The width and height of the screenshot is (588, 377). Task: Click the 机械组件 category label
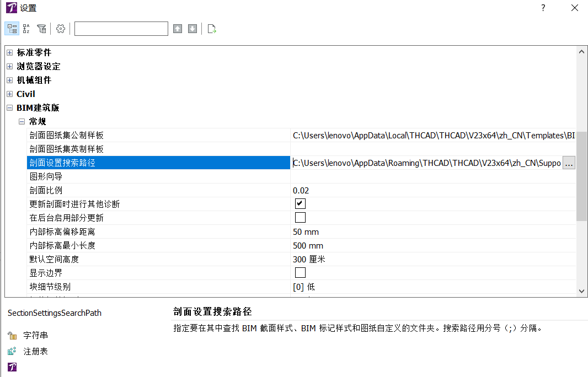[x=34, y=80]
